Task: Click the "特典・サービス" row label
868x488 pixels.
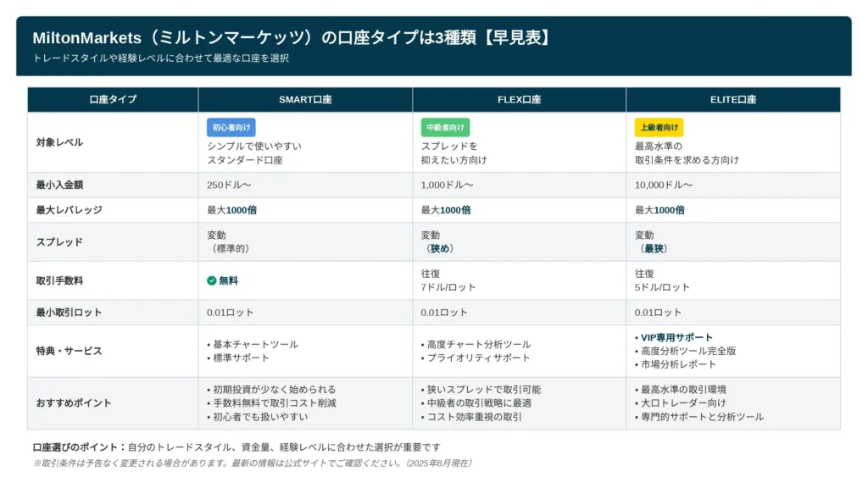Action: point(70,351)
